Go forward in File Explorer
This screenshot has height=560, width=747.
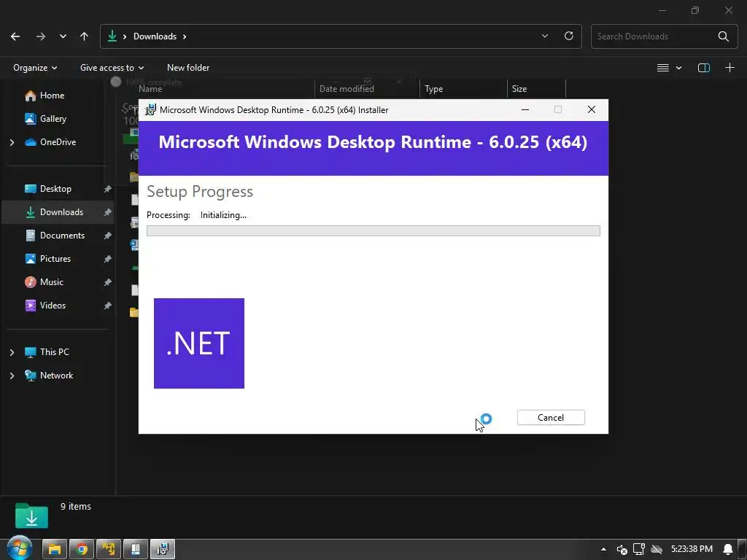[41, 36]
